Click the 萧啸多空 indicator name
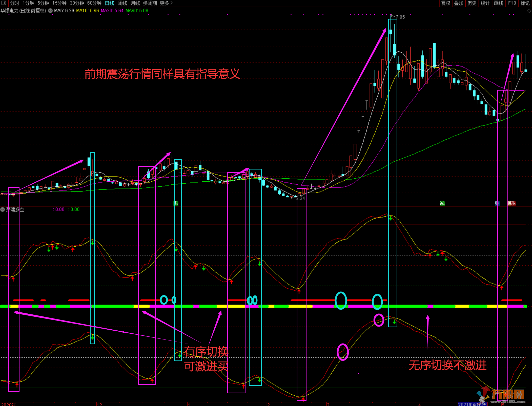 (x=15, y=209)
